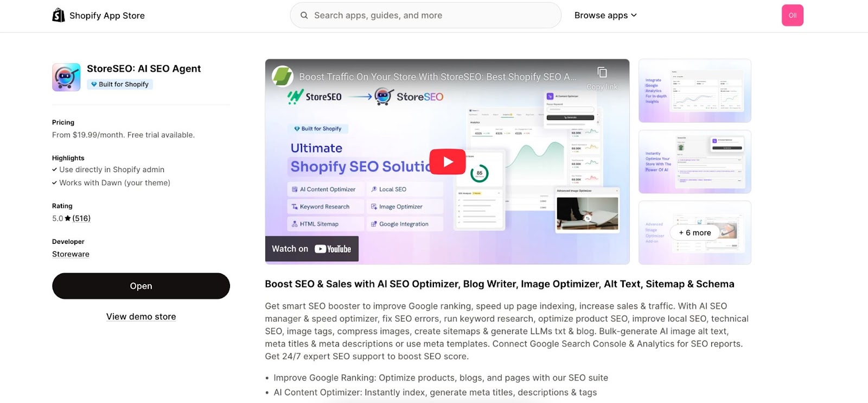Click the Shopify bag logo icon
Image resolution: width=868 pixels, height=403 pixels.
tap(58, 15)
